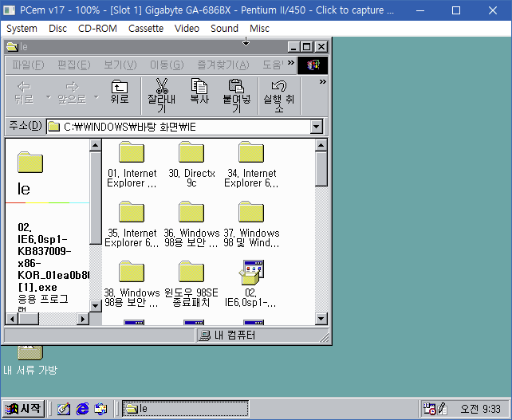The width and height of the screenshot is (512, 420).
Task: Go forward with the 앞으로 toolbar button
Action: pos(73,93)
